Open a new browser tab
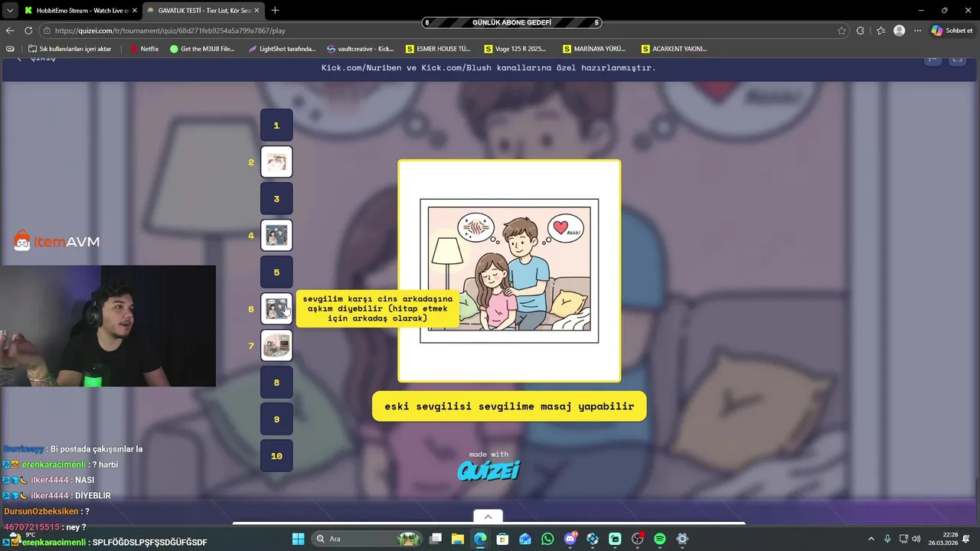980x551 pixels. [x=275, y=10]
